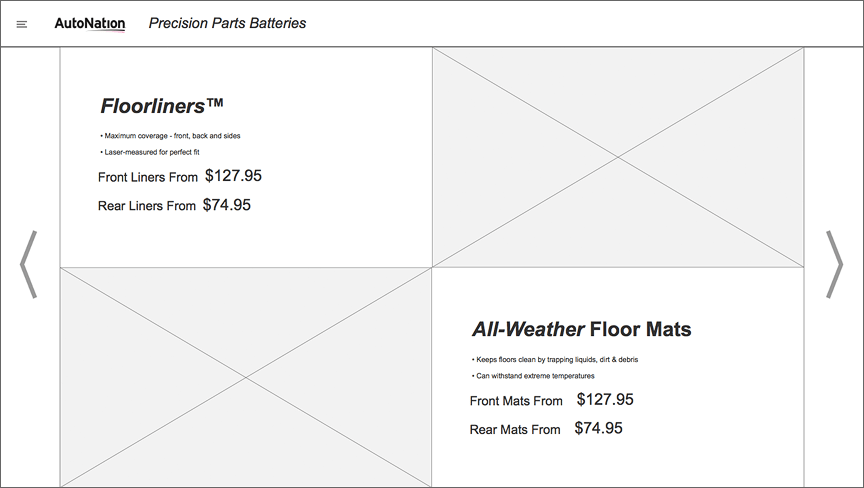Click the Floor Mats placeholder image

tap(246, 377)
